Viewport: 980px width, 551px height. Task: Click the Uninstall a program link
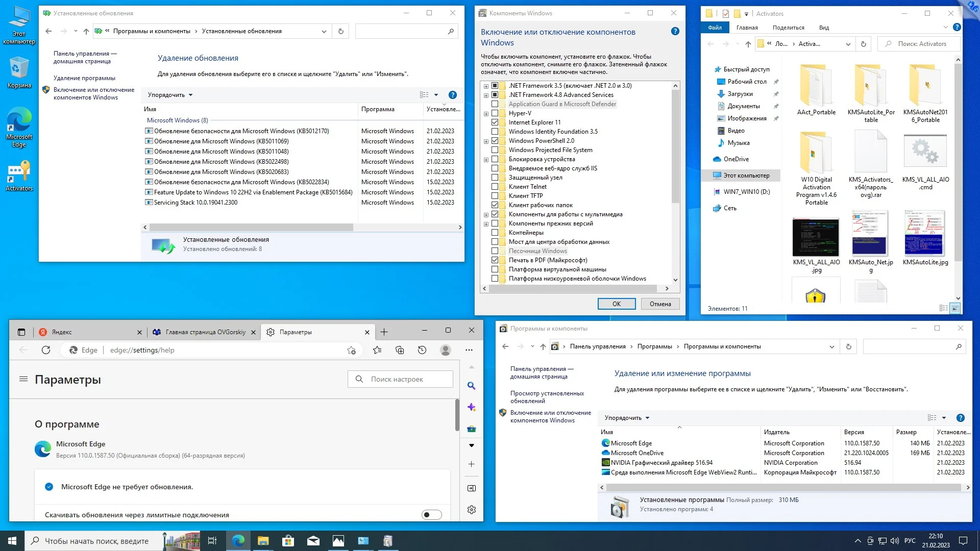(84, 78)
